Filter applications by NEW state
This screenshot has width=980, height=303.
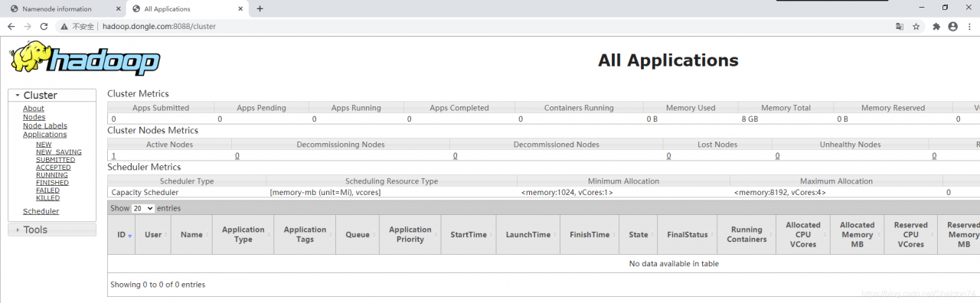click(x=44, y=144)
